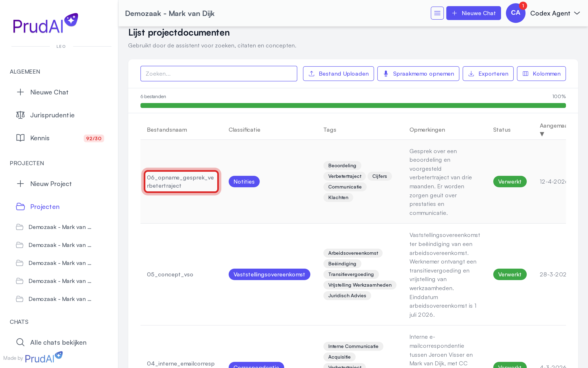Focus the Zoeken search field
The width and height of the screenshot is (588, 368).
click(219, 74)
